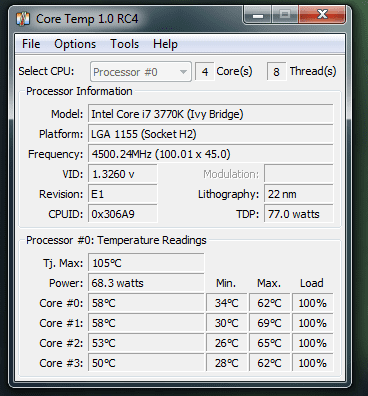The height and width of the screenshot is (396, 368).
Task: Click the Core #1 max temperature 69°C
Action: tap(269, 323)
